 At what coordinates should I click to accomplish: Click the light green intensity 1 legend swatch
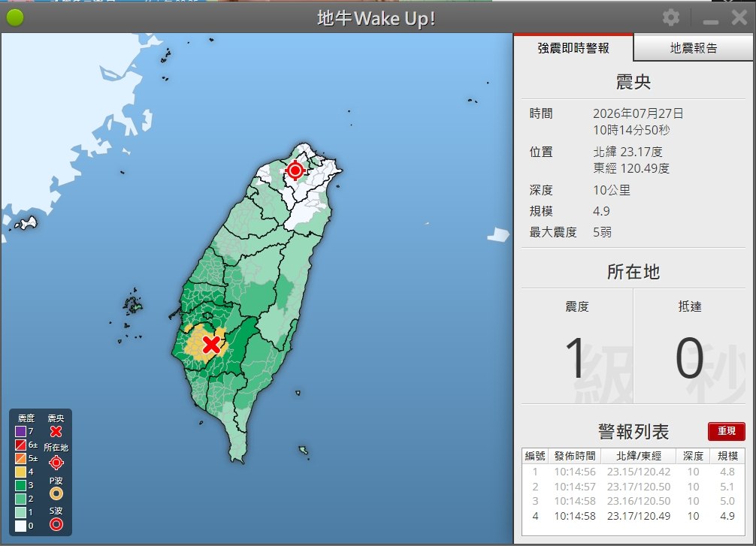(x=20, y=511)
